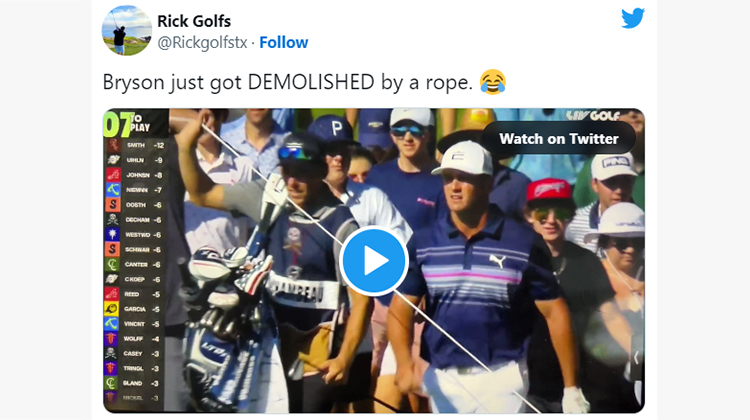Click the Watch on Twitter button
This screenshot has height=420, width=750.
[559, 139]
